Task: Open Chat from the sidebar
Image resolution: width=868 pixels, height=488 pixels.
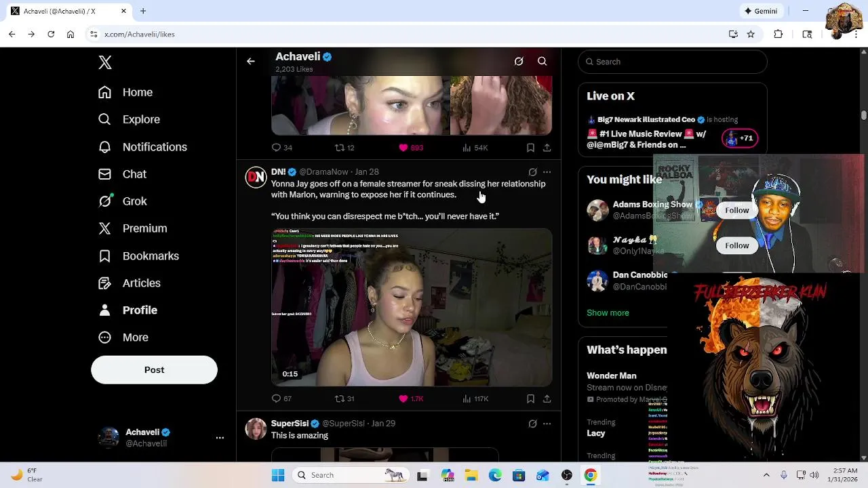Action: [x=122, y=174]
